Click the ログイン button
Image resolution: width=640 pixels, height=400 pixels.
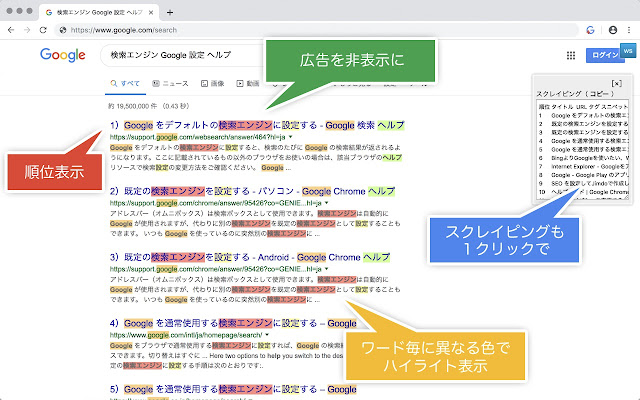point(605,55)
